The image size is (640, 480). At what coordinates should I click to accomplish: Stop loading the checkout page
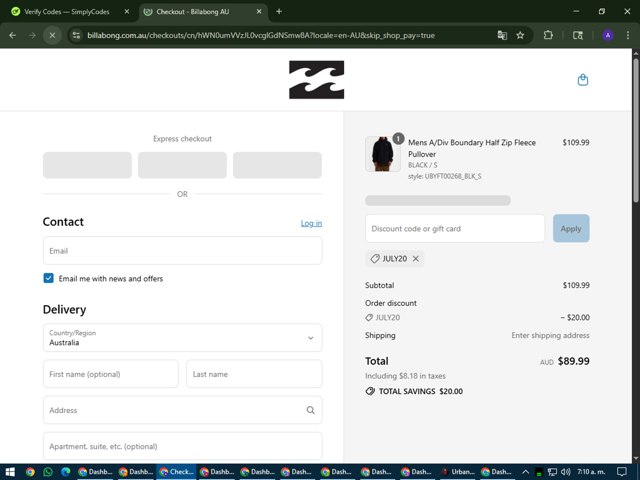52,36
